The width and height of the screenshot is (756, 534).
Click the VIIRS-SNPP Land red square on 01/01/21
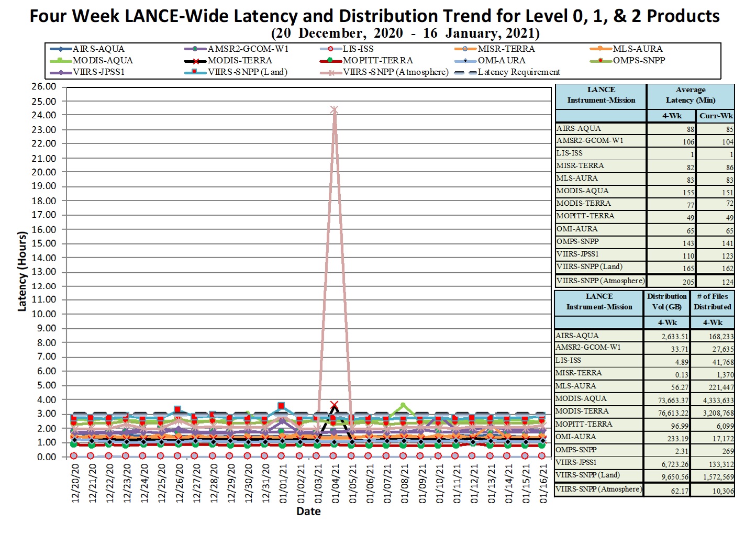282,406
